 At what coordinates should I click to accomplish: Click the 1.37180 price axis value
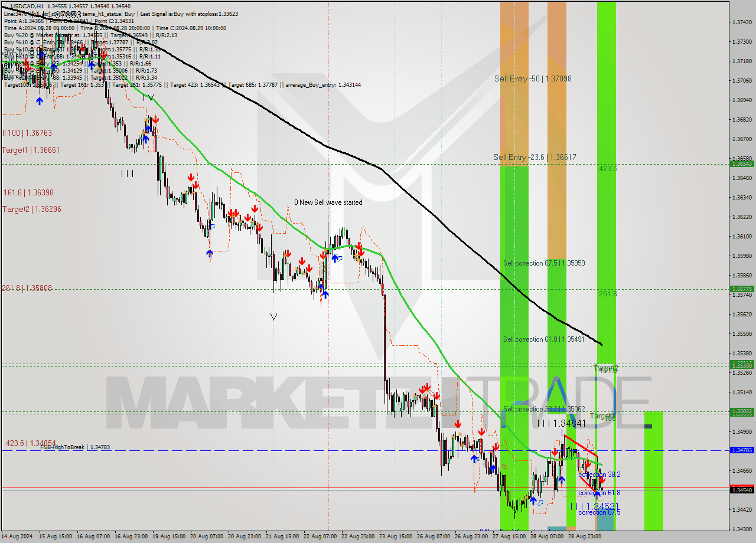tap(742, 61)
